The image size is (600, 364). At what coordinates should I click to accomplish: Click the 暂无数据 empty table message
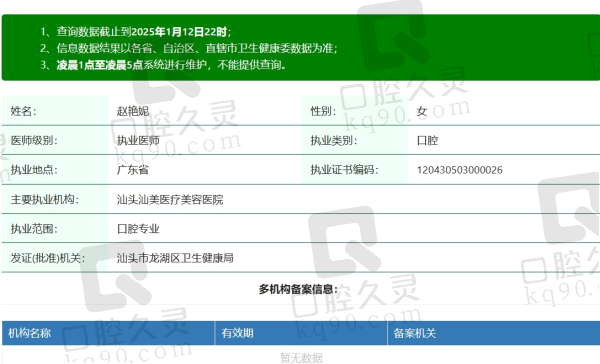pos(301,358)
